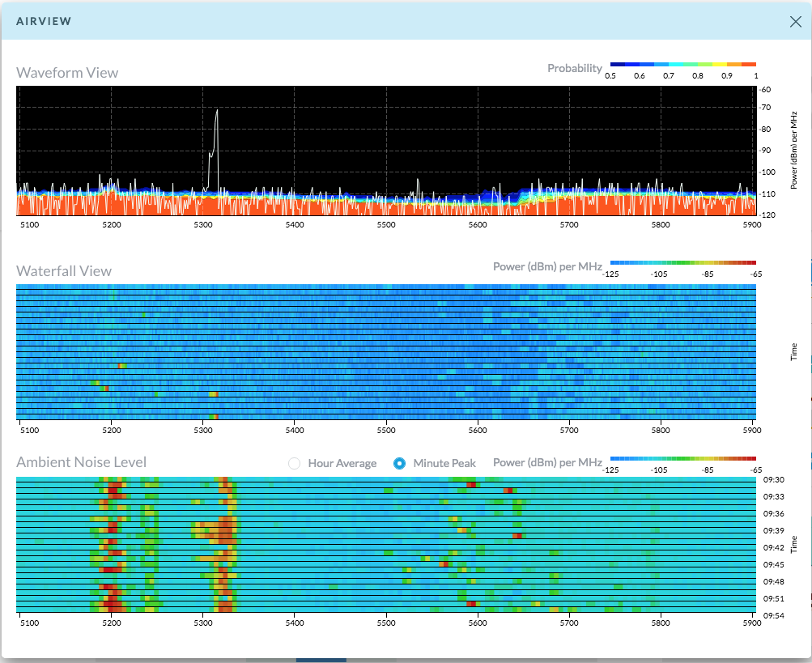Select the Hour Average radio button
The width and height of the screenshot is (812, 663).
(x=294, y=463)
